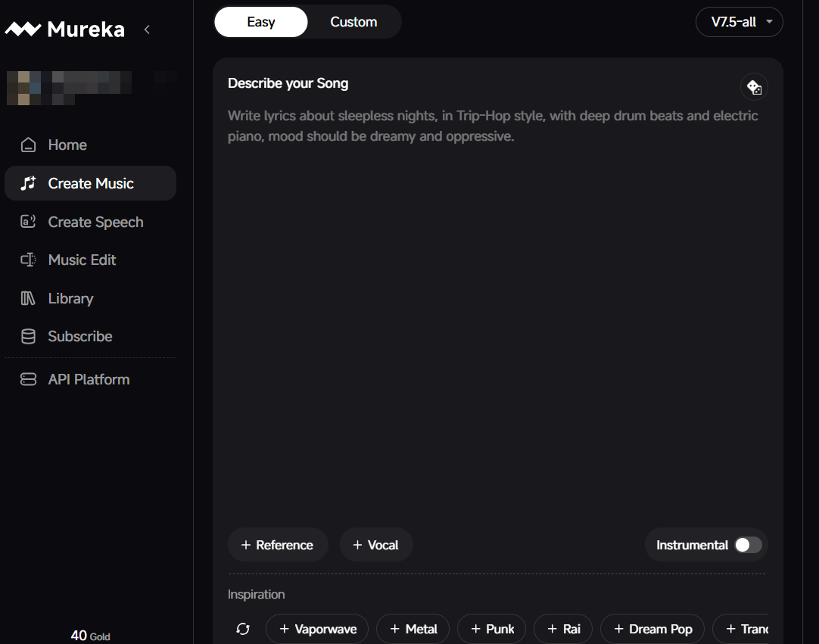Switch to Custom mode tab
The height and width of the screenshot is (644, 819).
coord(353,22)
